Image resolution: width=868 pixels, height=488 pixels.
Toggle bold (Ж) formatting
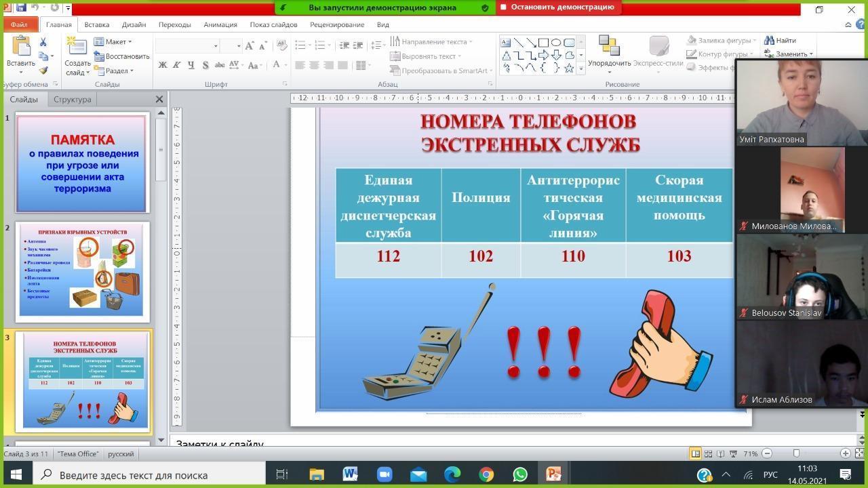coord(163,65)
